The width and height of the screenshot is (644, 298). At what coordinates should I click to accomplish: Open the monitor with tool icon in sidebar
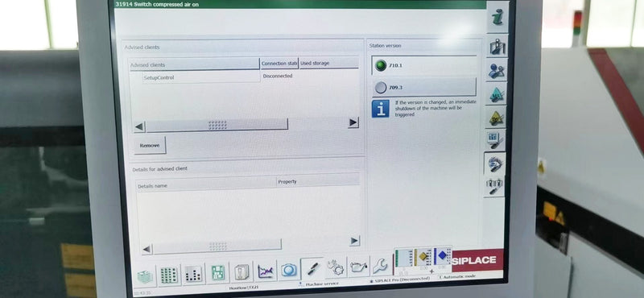coord(495,141)
